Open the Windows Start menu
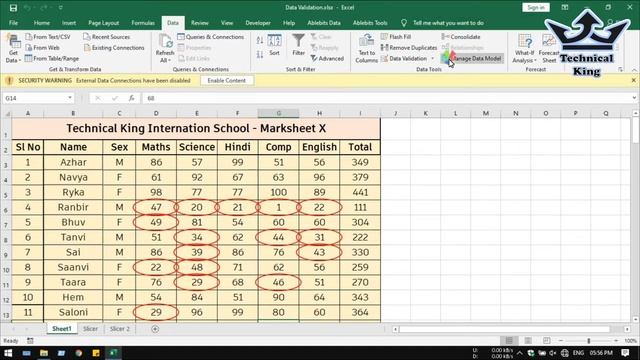This screenshot has height=360, width=640. pyautogui.click(x=8, y=353)
